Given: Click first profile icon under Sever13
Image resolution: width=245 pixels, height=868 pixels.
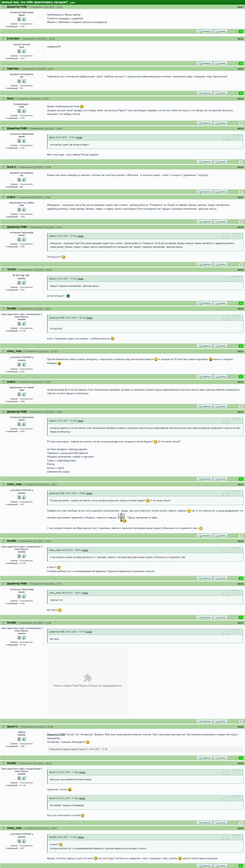Looking at the screenshot, I should coord(19,739).
